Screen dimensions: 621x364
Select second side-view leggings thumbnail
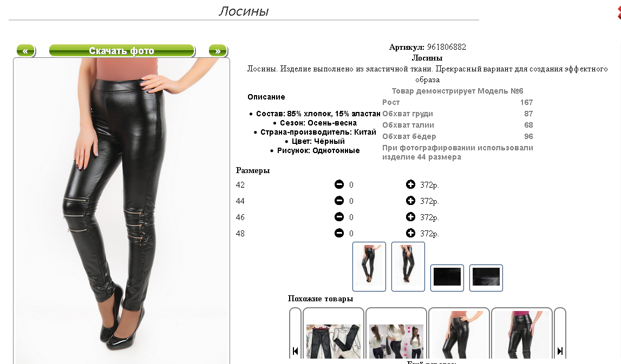408,266
